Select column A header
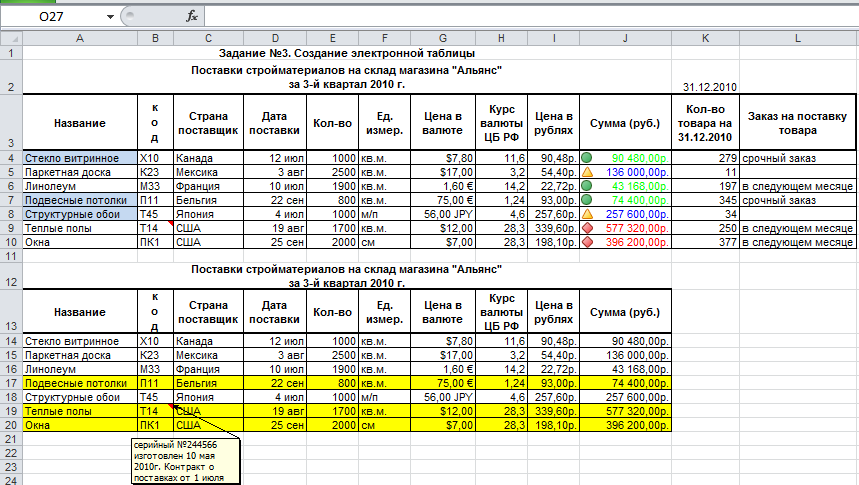Viewport: 859px width, 485px height. [80, 38]
